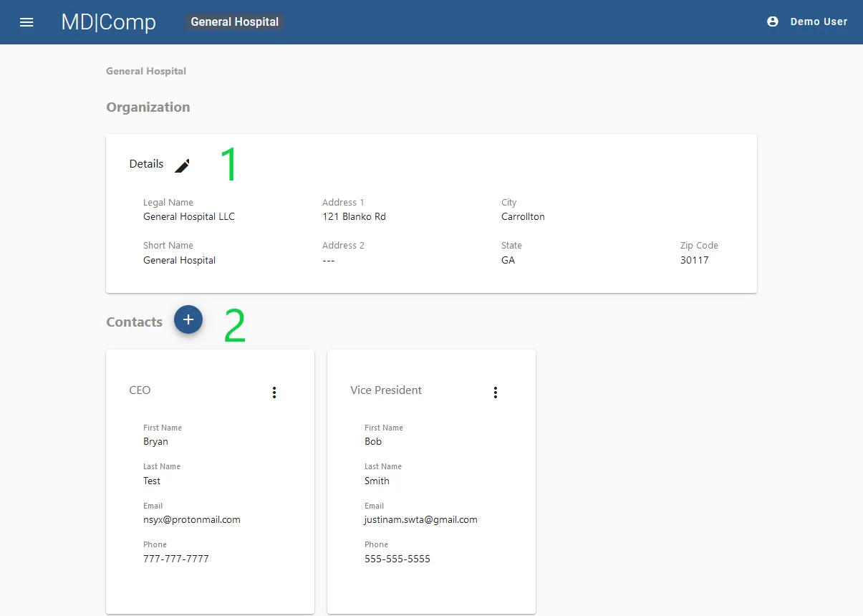Add a new contact with the plus icon
The height and width of the screenshot is (616, 863).
click(x=188, y=319)
